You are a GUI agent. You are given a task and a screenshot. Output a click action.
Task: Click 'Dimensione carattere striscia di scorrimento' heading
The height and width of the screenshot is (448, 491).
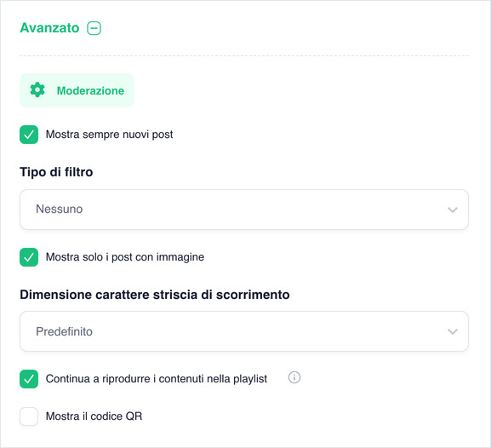click(x=155, y=295)
